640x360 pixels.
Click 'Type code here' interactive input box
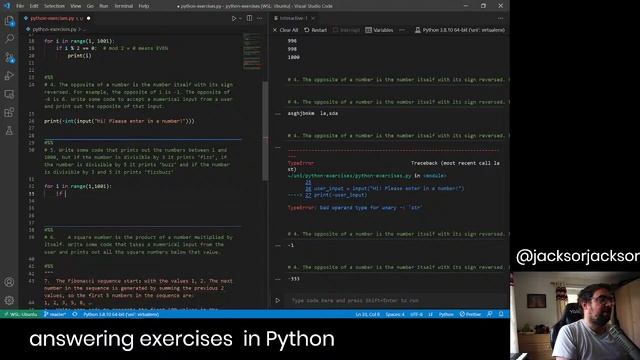pyautogui.click(x=395, y=300)
